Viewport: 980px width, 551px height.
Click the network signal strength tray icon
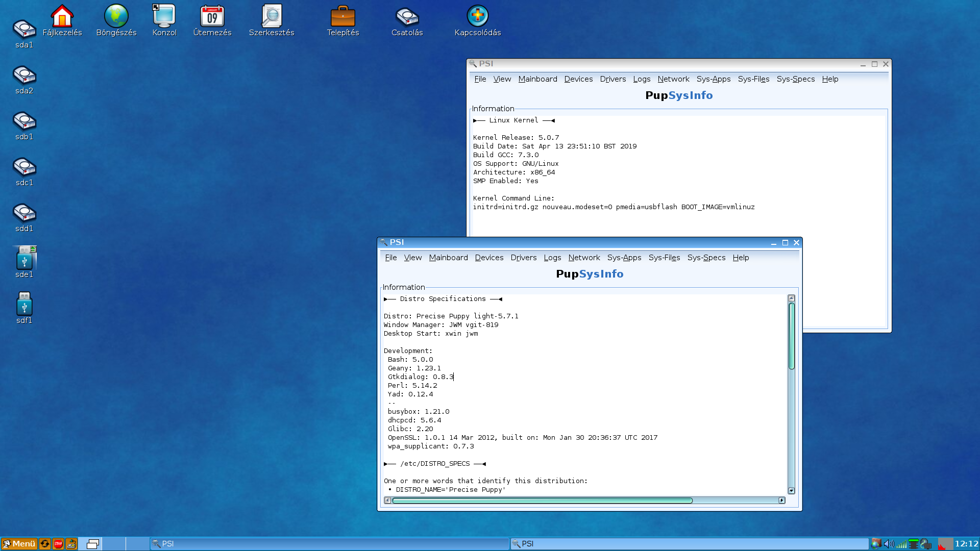(901, 544)
